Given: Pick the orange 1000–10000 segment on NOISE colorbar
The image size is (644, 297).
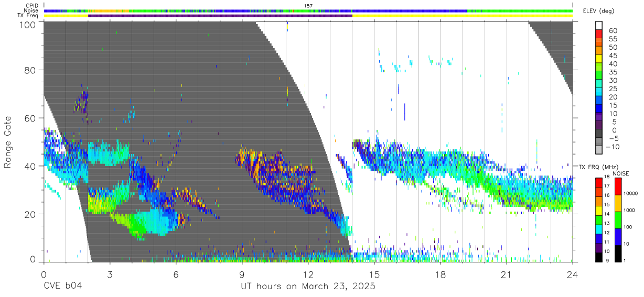Looking at the screenshot, I should [x=618, y=202].
